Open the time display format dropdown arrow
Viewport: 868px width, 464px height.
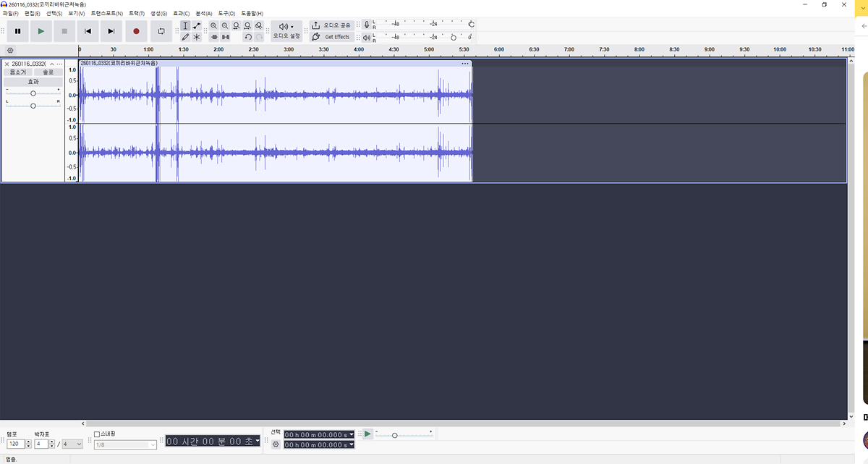(x=257, y=441)
